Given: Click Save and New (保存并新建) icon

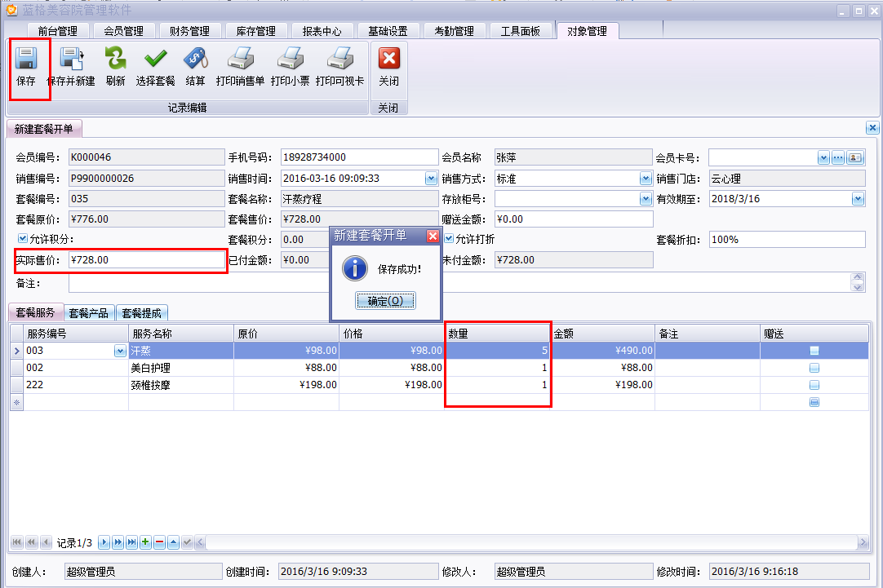Looking at the screenshot, I should point(71,60).
